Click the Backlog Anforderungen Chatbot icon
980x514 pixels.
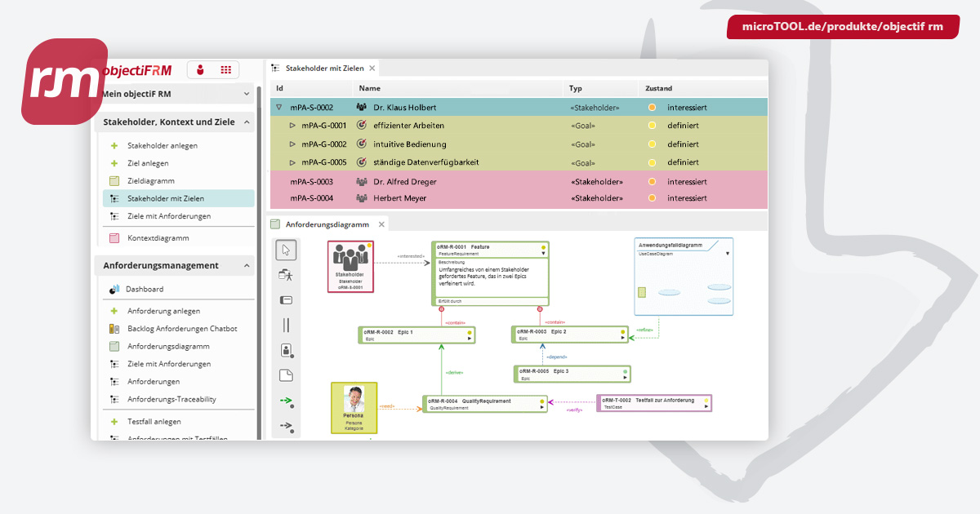(114, 329)
